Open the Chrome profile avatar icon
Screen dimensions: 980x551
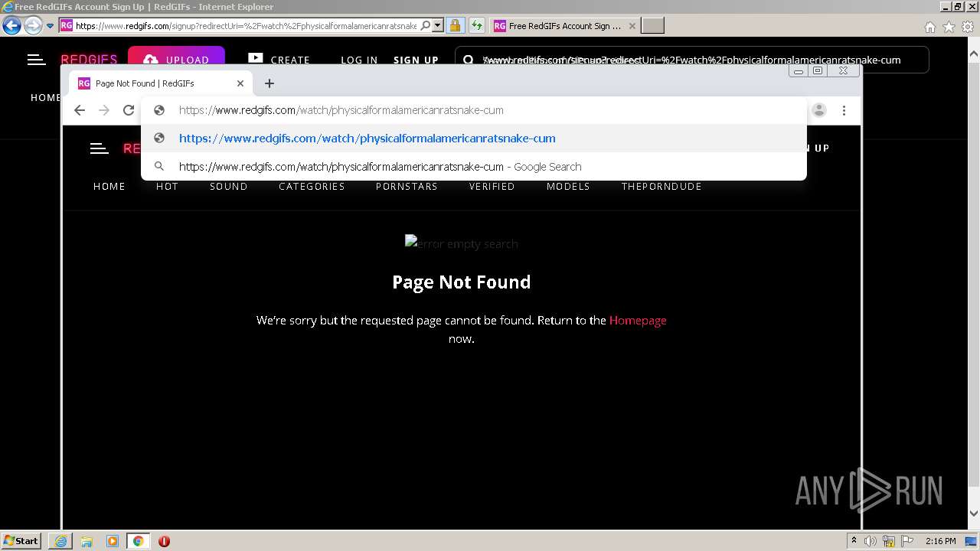tap(819, 110)
